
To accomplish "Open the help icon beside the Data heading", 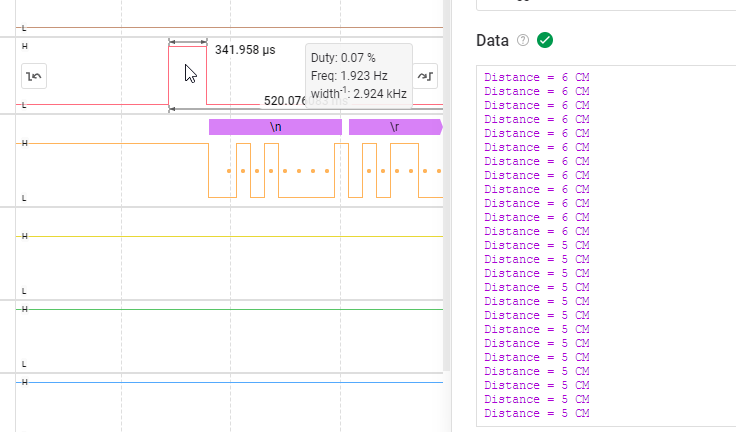I will pyautogui.click(x=522, y=40).
